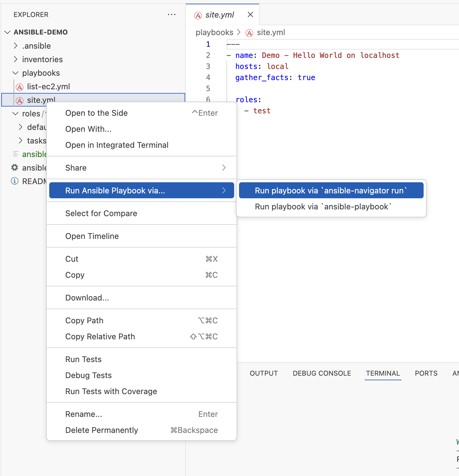459x476 pixels.
Task: Choose Cut from the context menu
Action: click(142, 259)
